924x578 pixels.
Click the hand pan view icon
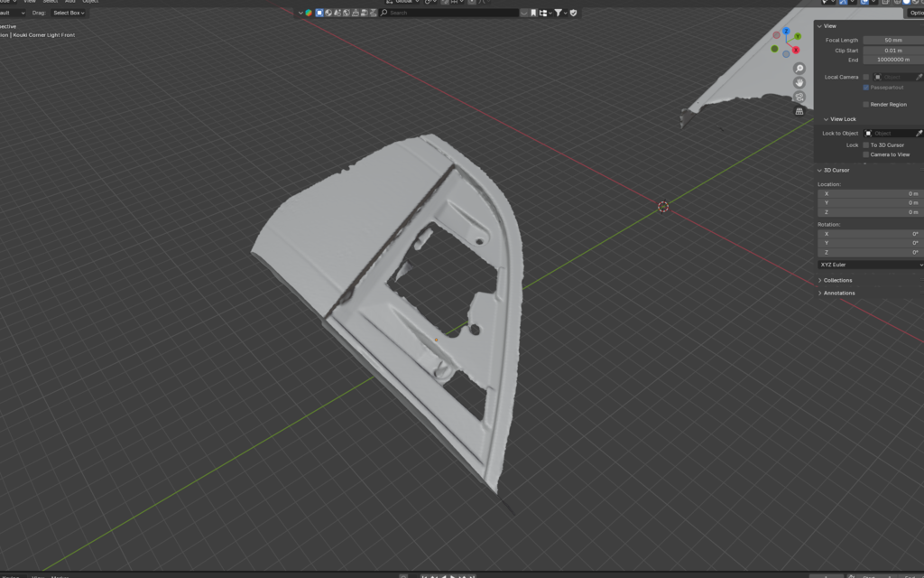tap(799, 82)
